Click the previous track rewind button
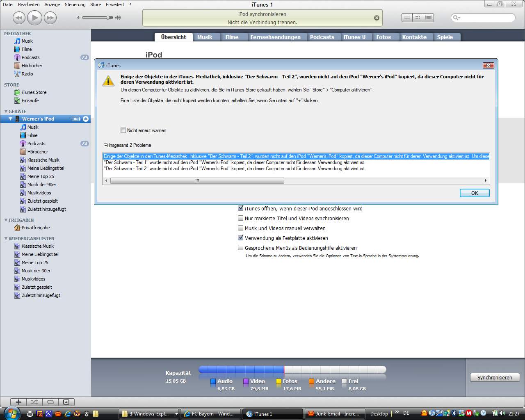 (19, 18)
